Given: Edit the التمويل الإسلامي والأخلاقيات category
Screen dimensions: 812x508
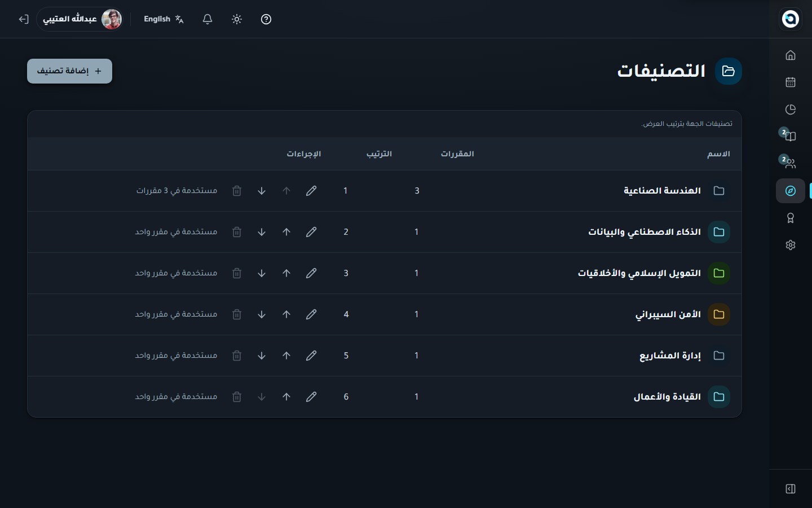Looking at the screenshot, I should click(x=311, y=273).
